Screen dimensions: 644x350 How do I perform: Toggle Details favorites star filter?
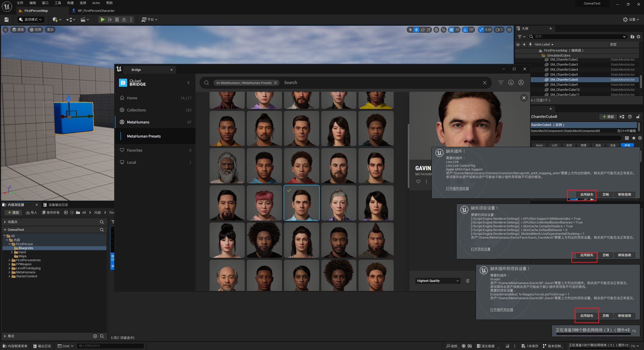click(x=633, y=138)
